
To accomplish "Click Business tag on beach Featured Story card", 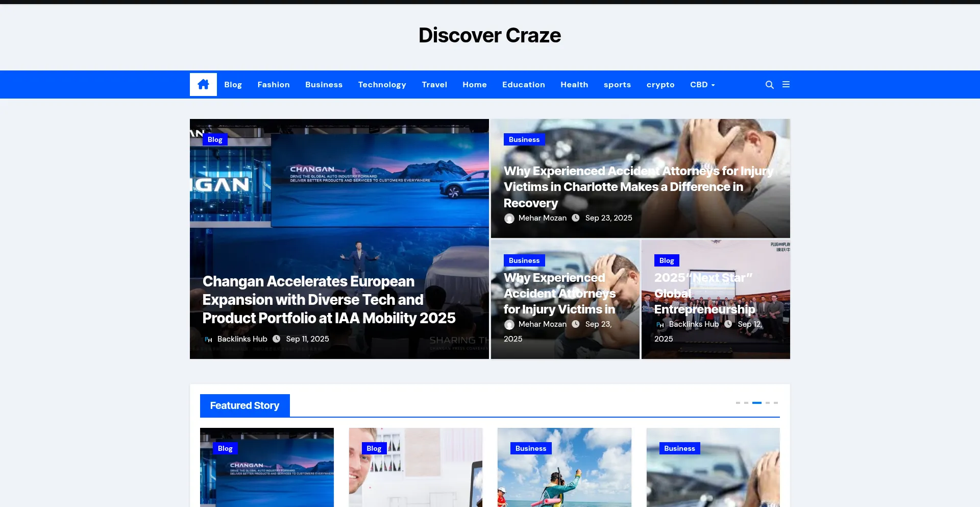I will 531,448.
